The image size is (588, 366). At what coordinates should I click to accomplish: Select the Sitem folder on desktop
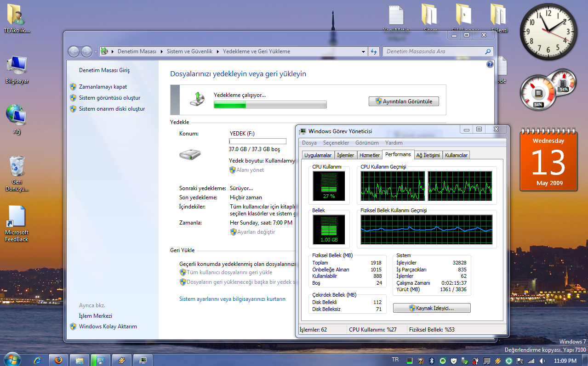coord(430,18)
